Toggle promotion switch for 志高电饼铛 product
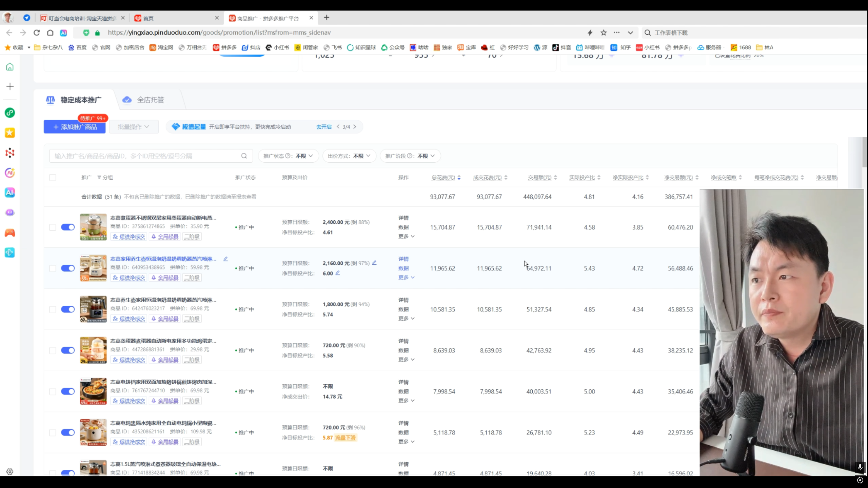This screenshot has width=868, height=488. tap(67, 391)
